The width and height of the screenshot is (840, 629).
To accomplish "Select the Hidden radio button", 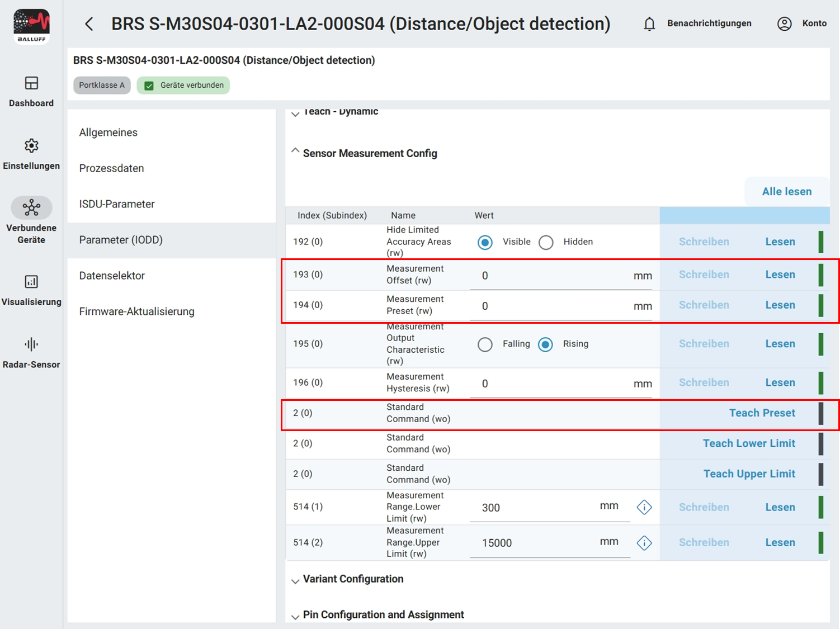I will 546,242.
